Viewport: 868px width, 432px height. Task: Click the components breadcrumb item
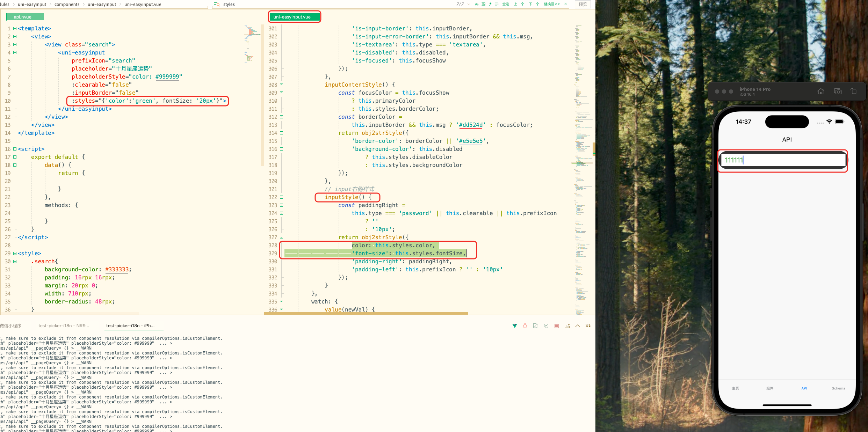pyautogui.click(x=67, y=4)
